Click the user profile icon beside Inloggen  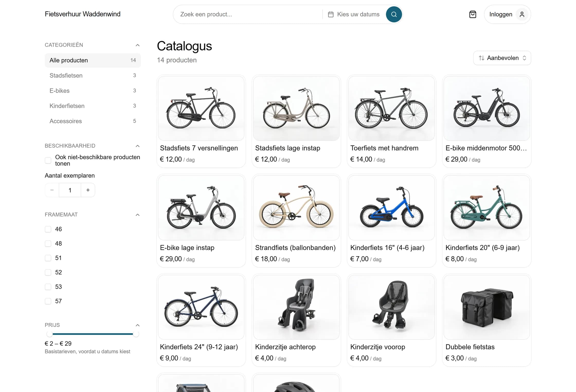(522, 14)
